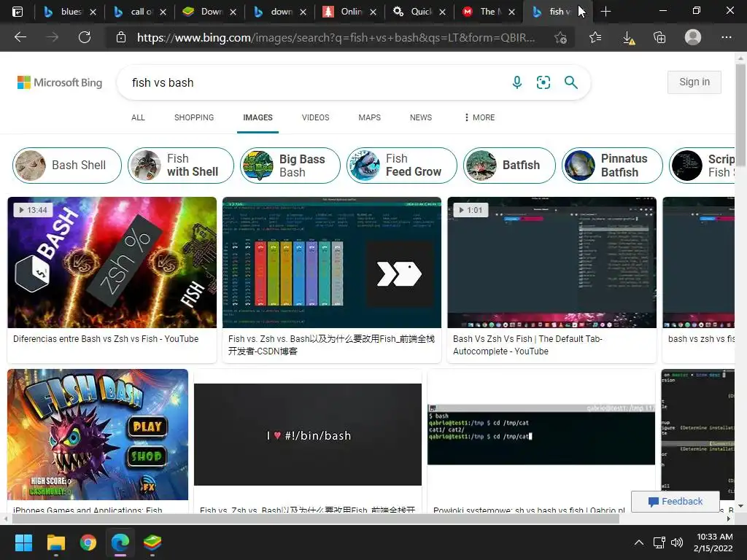Click the browser forward arrow
The width and height of the screenshot is (747, 560).
click(x=53, y=37)
